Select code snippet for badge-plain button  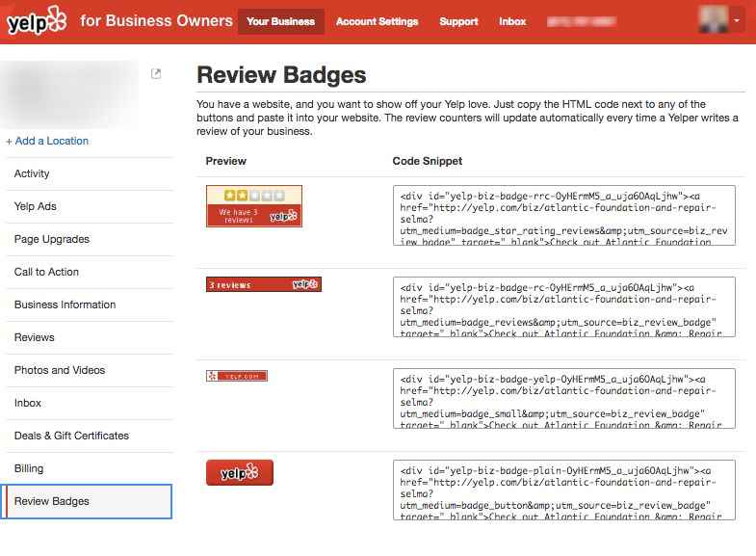(564, 490)
